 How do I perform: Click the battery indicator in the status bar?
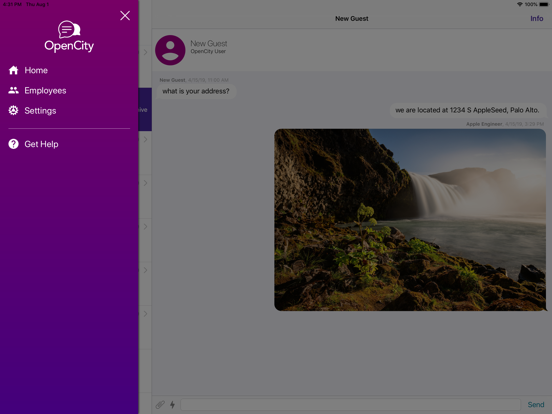click(544, 4)
